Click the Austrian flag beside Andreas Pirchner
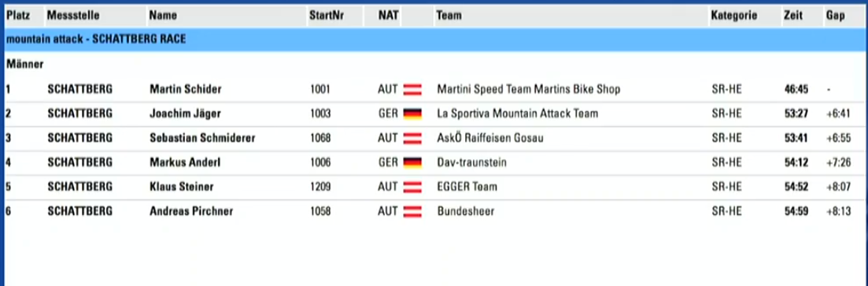 [412, 211]
